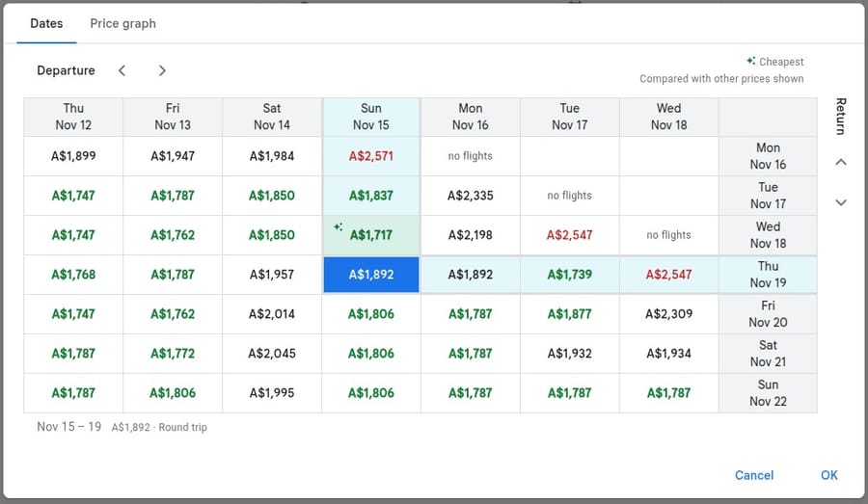Select A$1,806 departing Sun returning Fri Nov 20
This screenshot has width=868, height=504.
click(371, 314)
